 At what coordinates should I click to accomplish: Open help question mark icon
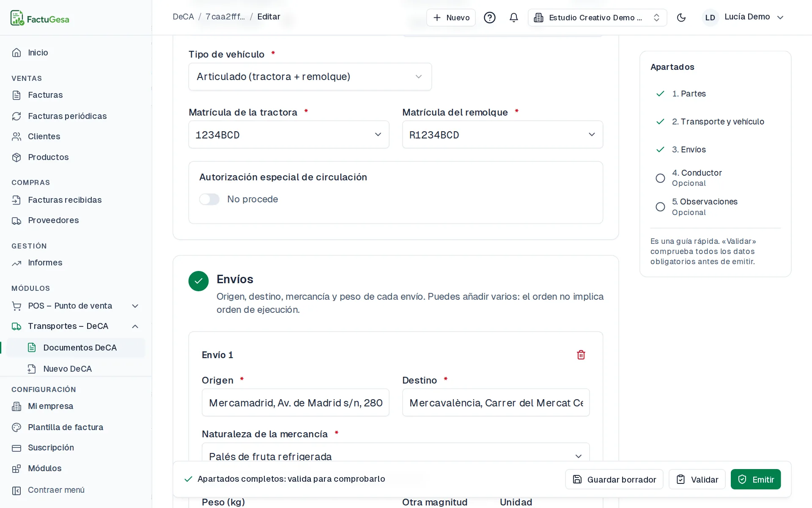tap(489, 17)
